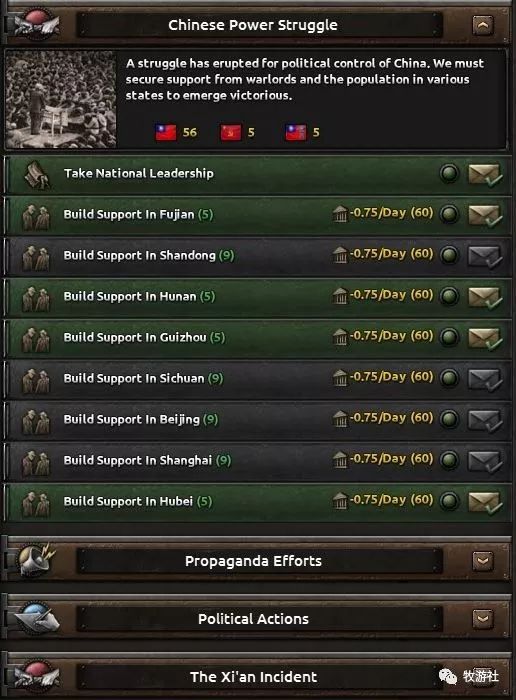Click the handshake icon beside The Xi'an Incident
This screenshot has width=516, height=700.
tap(37, 675)
